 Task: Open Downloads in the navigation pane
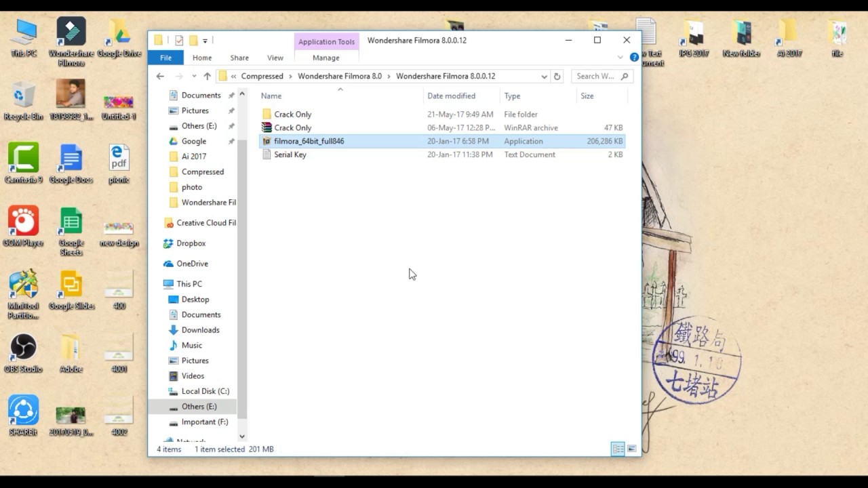click(201, 330)
